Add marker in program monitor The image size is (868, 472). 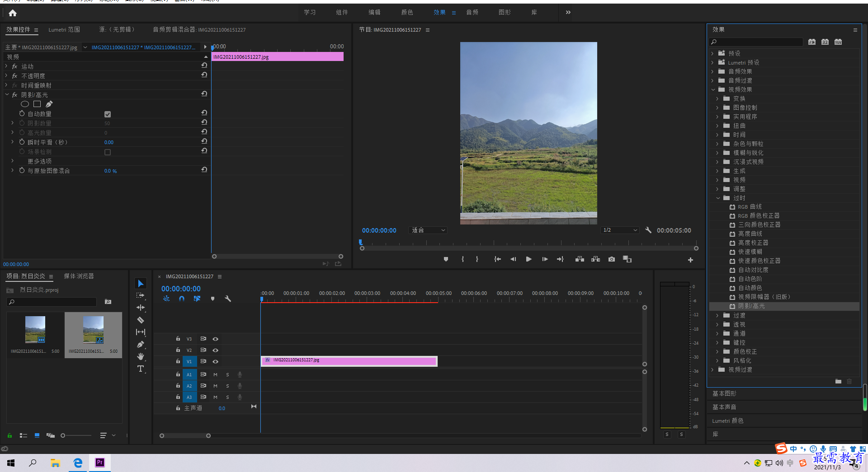coord(446,259)
